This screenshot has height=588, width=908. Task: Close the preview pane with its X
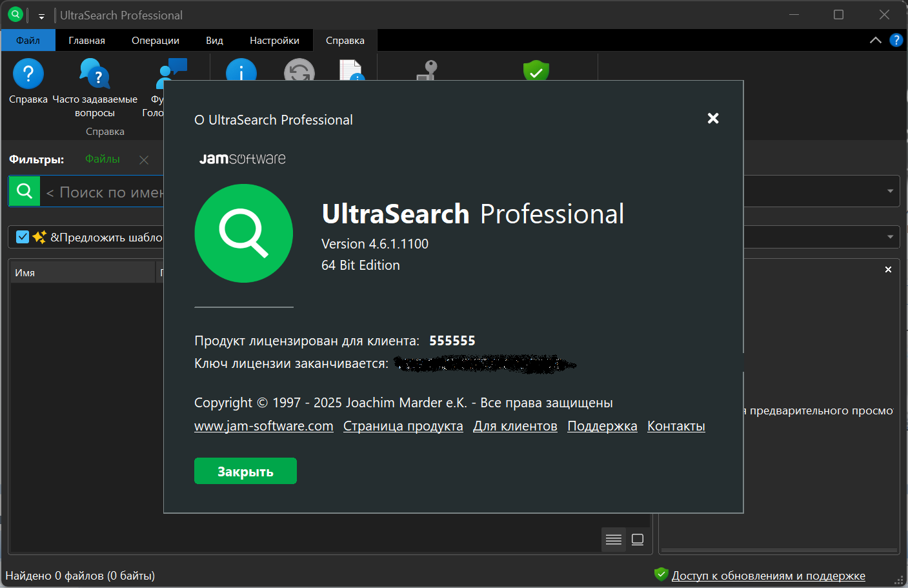888,270
